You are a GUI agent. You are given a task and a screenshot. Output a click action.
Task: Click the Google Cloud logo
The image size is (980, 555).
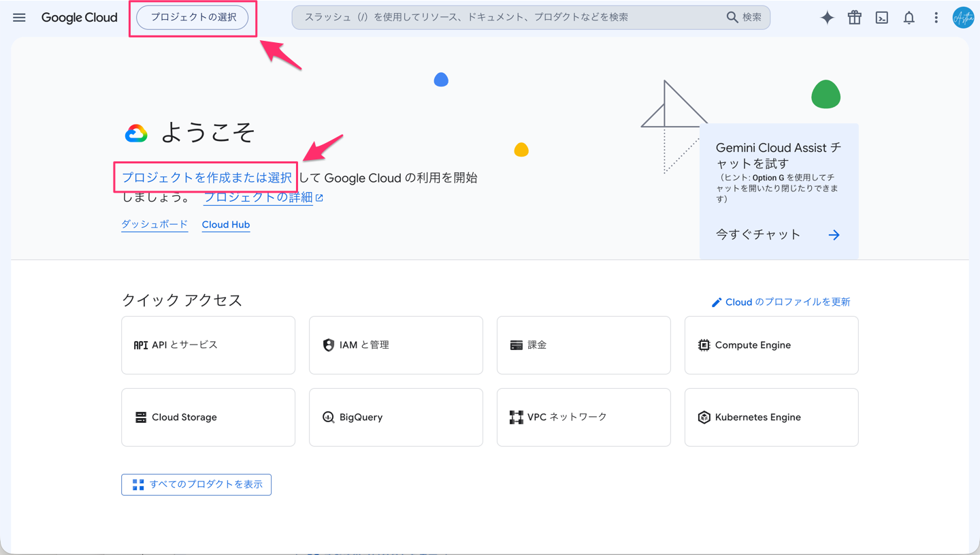[x=80, y=18]
